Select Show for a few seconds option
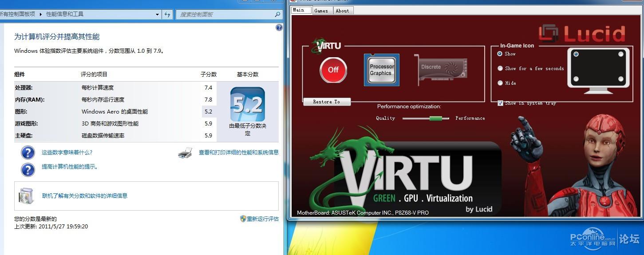This screenshot has height=255, width=644. (530, 68)
